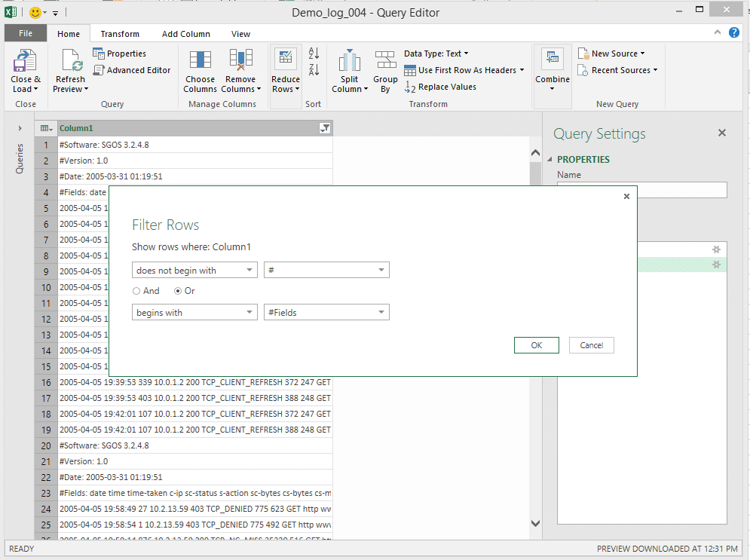
Task: Select row 2 '#Version: 1.0' cell
Action: point(195,161)
